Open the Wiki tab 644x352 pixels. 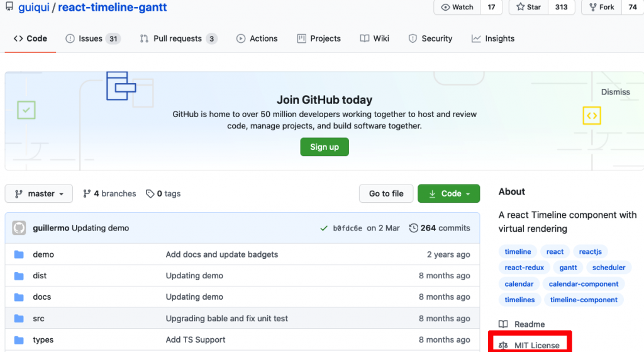[x=375, y=38]
